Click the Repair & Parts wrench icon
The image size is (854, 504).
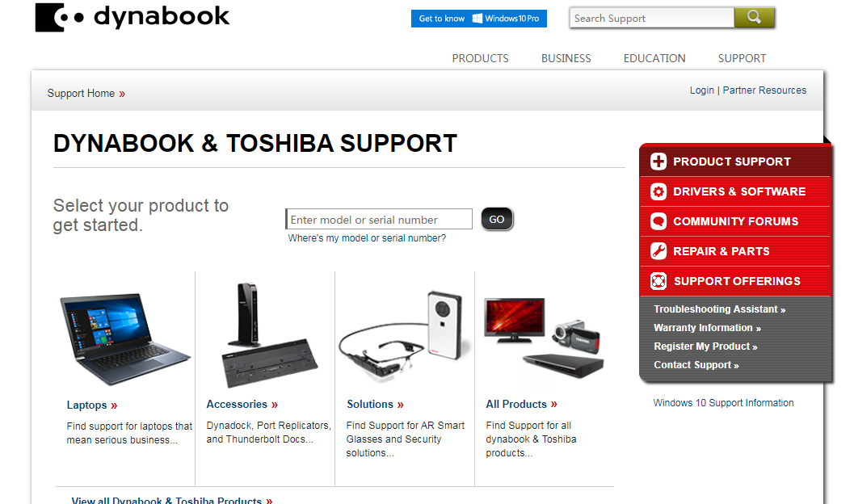coord(658,251)
